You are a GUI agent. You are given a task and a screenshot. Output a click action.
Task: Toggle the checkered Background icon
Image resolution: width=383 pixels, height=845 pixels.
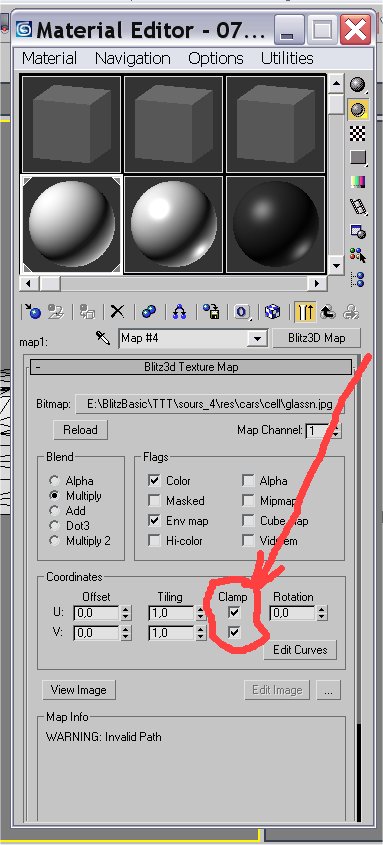[358, 133]
